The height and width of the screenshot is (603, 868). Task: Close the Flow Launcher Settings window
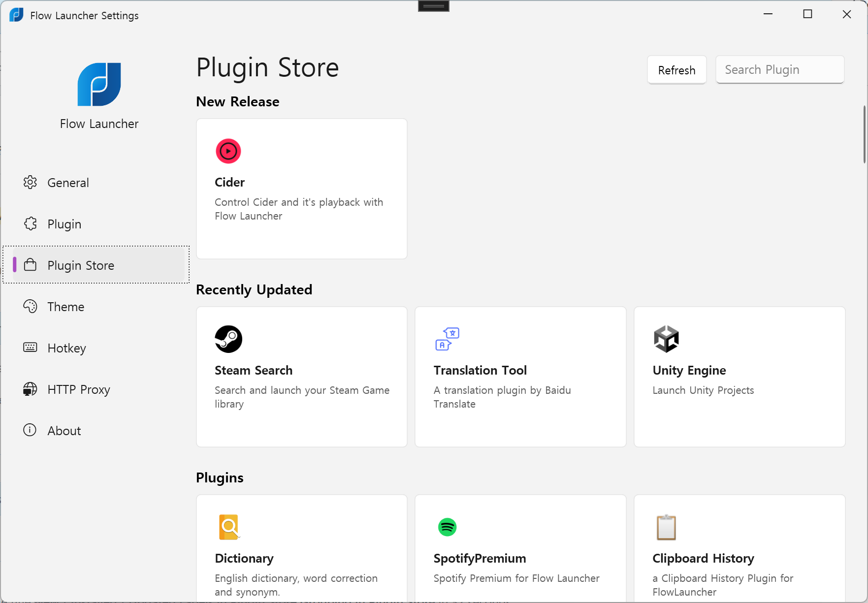click(x=847, y=14)
